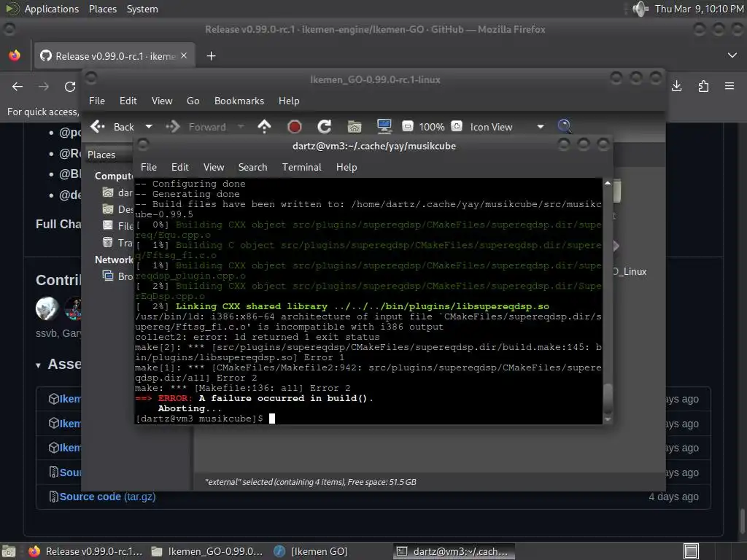This screenshot has width=747, height=560.
Task: Open file manager's Help menu
Action: click(x=289, y=101)
